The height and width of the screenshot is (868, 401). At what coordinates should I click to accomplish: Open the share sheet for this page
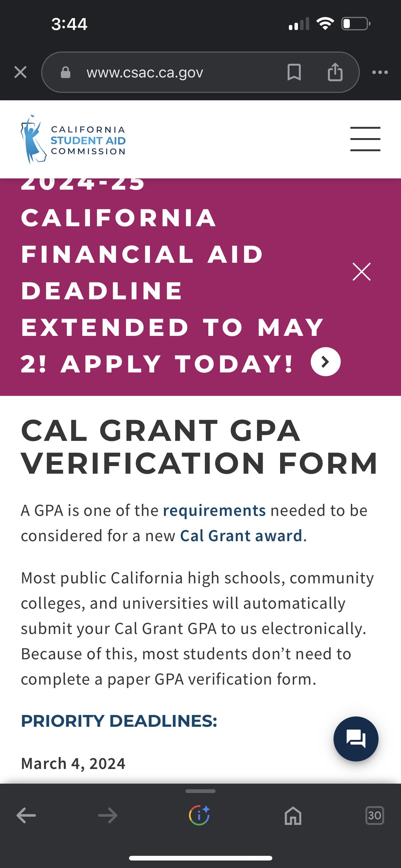(335, 72)
